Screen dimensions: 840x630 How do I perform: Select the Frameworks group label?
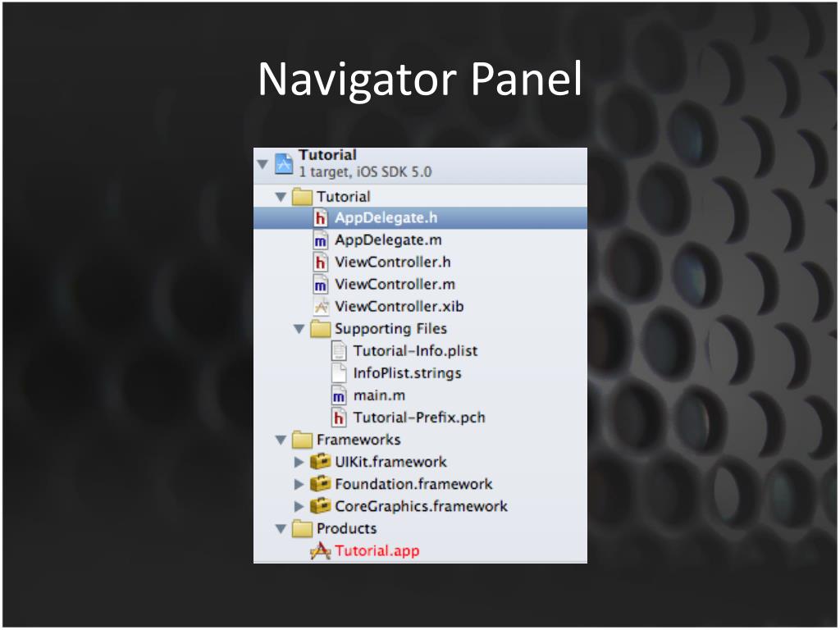pos(358,440)
